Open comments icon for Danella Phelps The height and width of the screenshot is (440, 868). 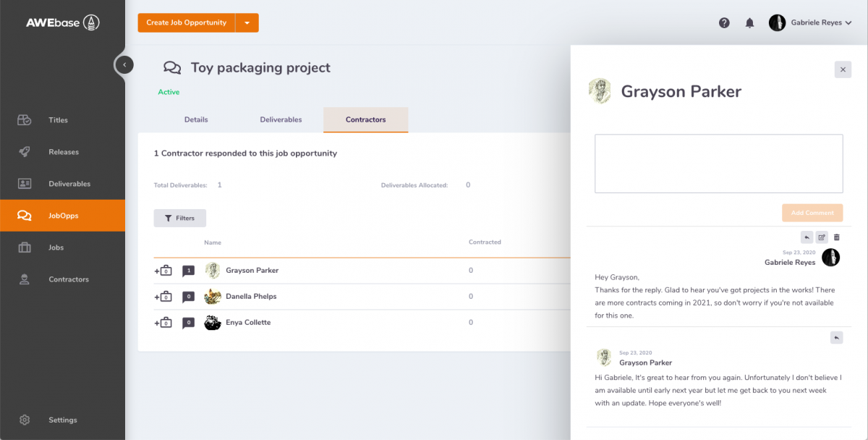[x=188, y=297]
